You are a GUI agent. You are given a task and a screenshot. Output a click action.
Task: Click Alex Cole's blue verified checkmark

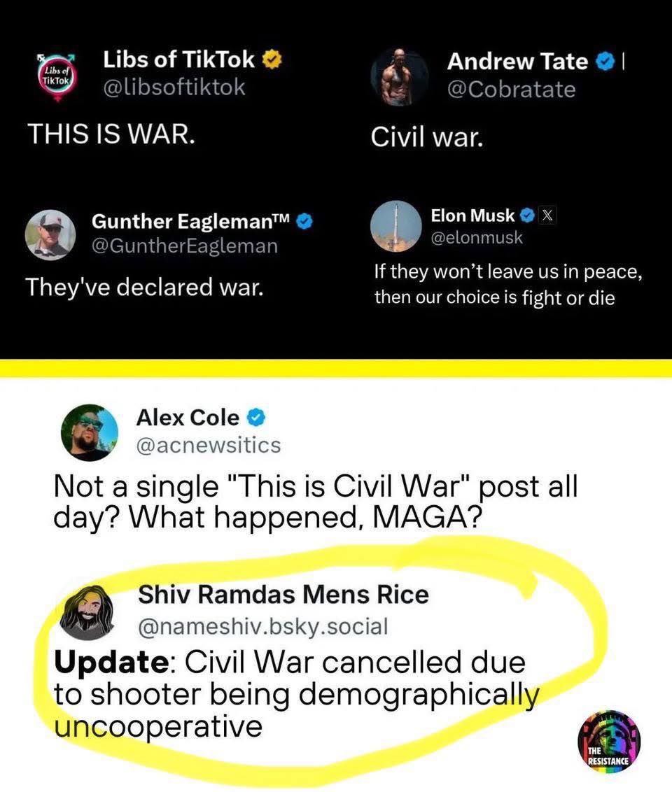pos(256,418)
